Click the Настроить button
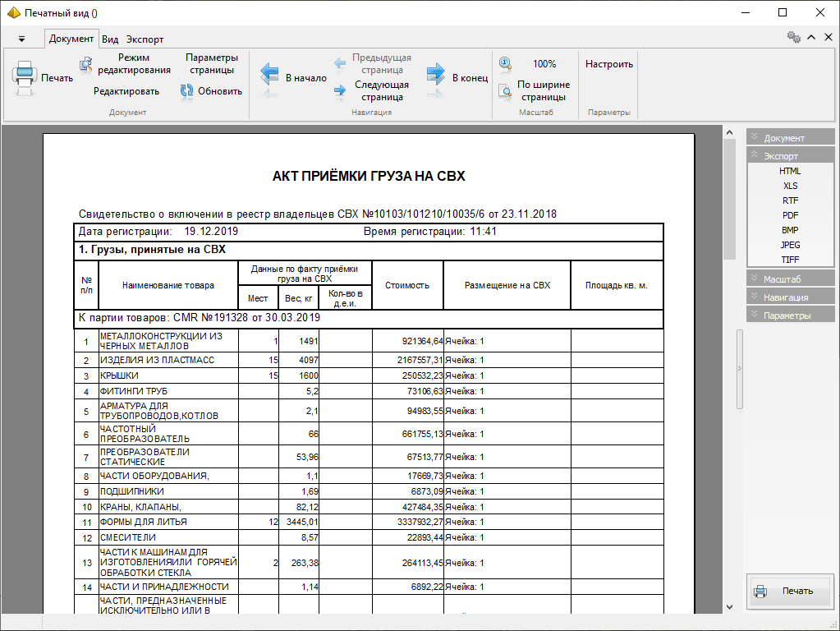Viewport: 840px width, 631px height. [609, 64]
